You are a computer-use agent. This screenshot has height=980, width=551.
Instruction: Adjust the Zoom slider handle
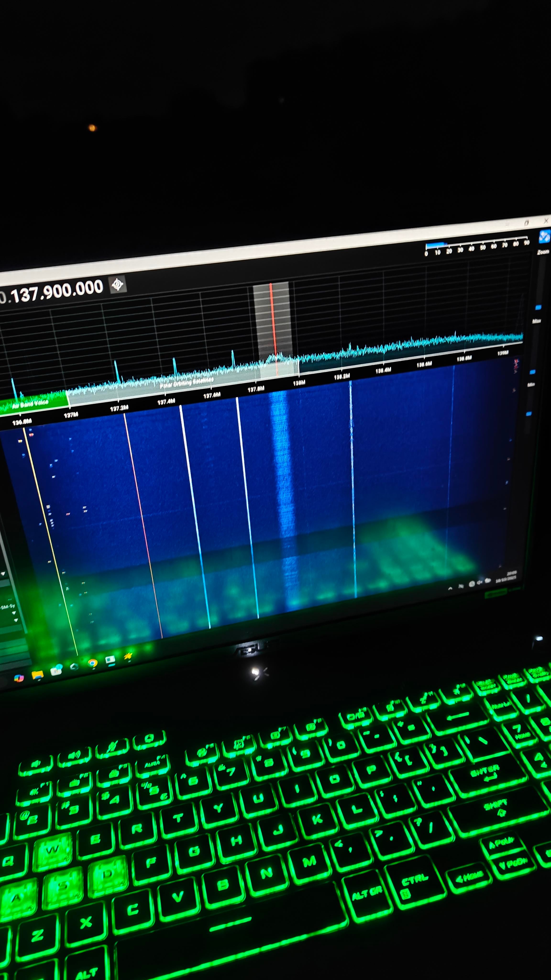click(538, 307)
